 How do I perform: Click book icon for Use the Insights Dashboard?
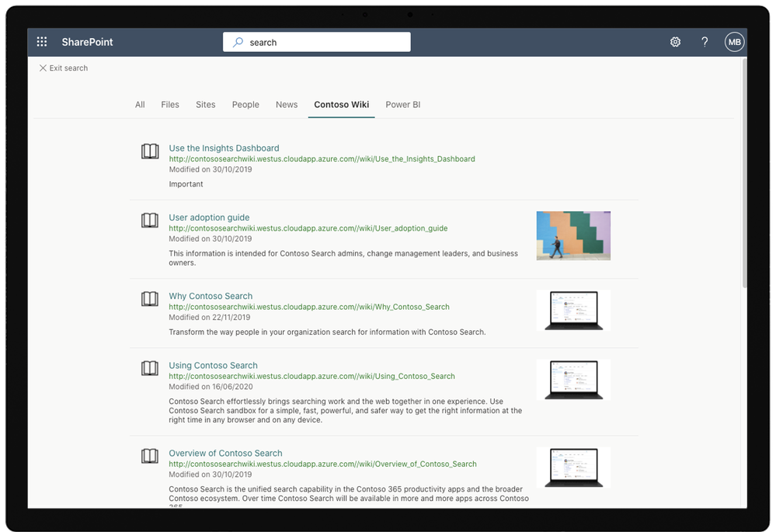coord(150,151)
